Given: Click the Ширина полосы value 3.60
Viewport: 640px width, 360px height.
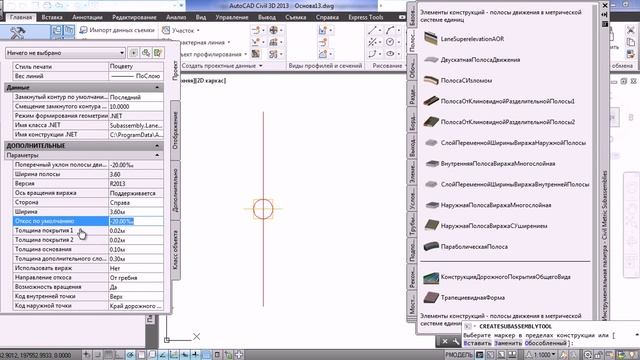Looking at the screenshot, I should tap(136, 174).
